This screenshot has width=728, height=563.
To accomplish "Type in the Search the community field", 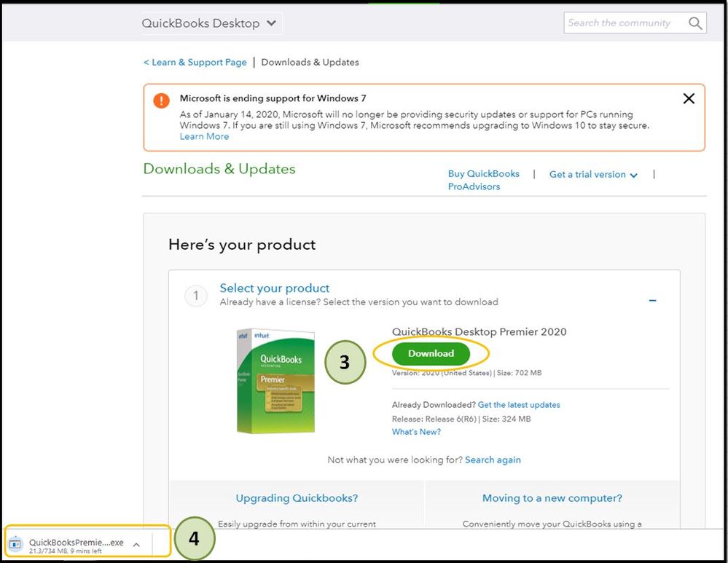I will (x=623, y=23).
